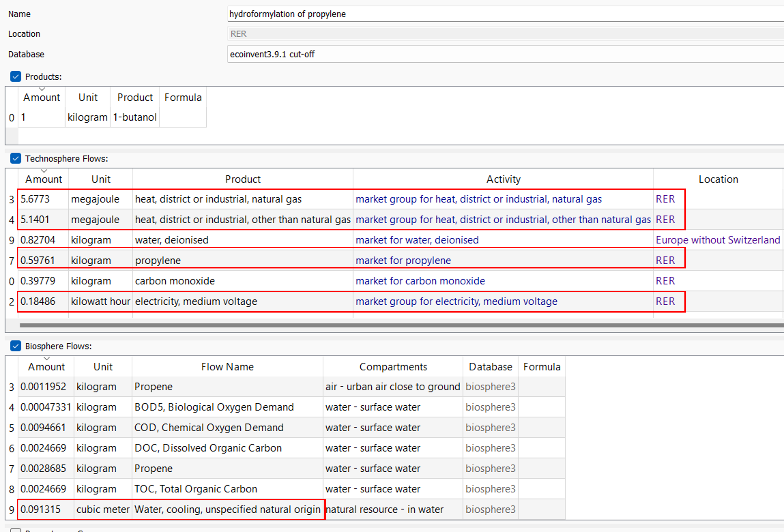Select amount 0.0028685 for Propene
This screenshot has height=532, width=784.
click(x=46, y=469)
